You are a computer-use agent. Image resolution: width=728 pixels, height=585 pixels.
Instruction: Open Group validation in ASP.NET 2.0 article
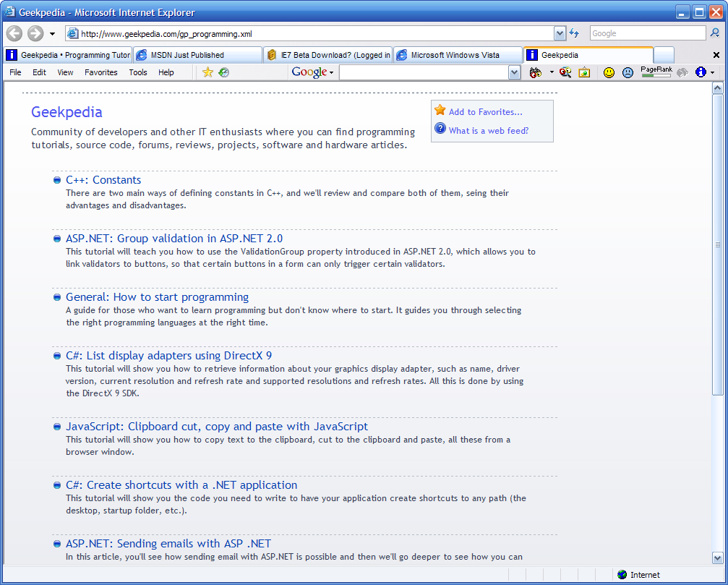[x=174, y=239]
